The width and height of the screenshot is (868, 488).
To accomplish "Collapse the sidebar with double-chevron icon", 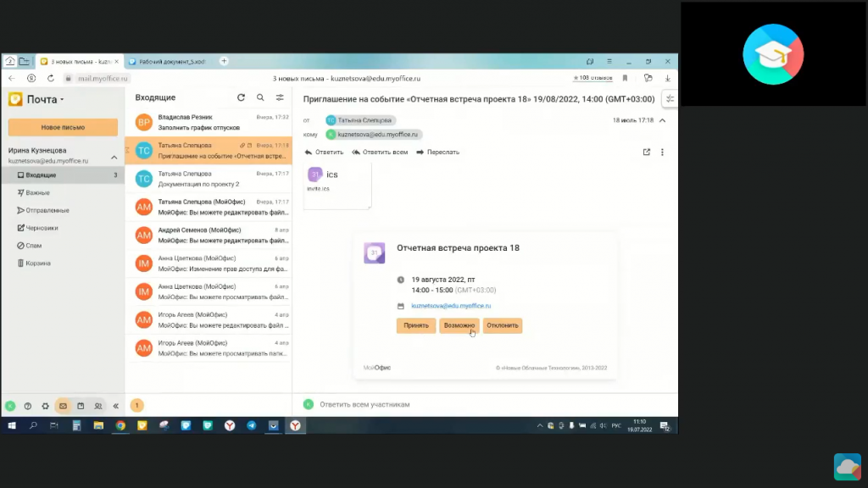I will (115, 406).
